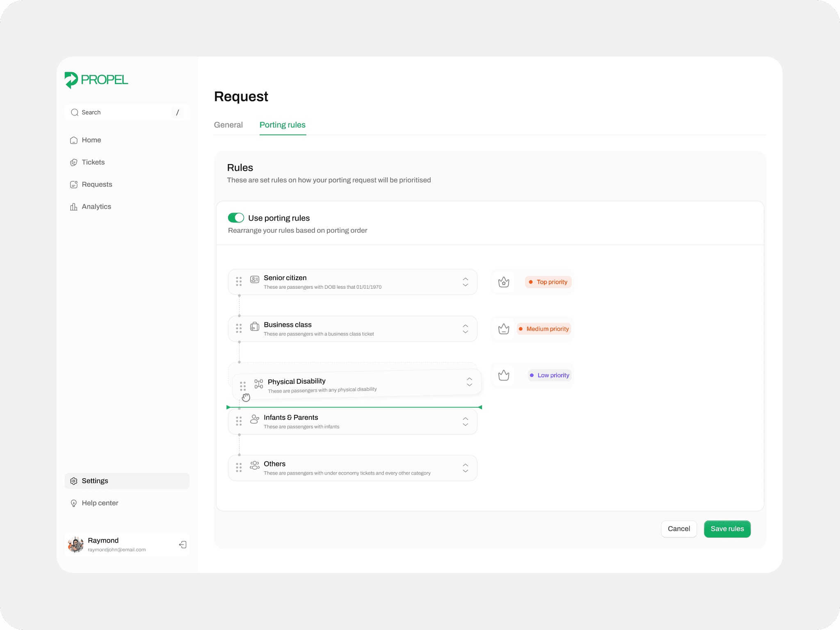Image resolution: width=840 pixels, height=630 pixels.
Task: Click the PROPEL logo
Action: (x=96, y=80)
